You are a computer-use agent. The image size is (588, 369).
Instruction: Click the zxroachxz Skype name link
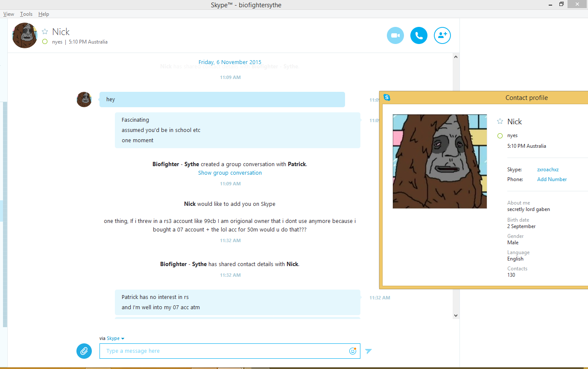548,170
